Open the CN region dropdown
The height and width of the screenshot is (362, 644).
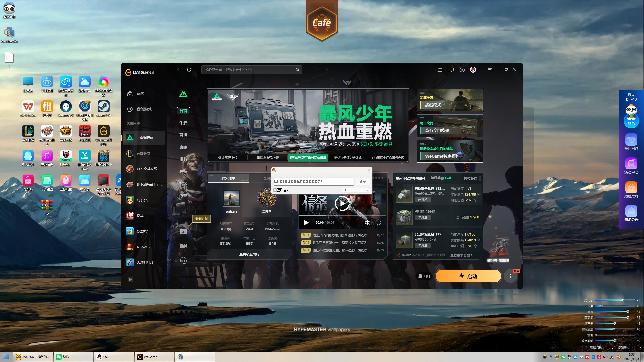pyautogui.click(x=356, y=190)
